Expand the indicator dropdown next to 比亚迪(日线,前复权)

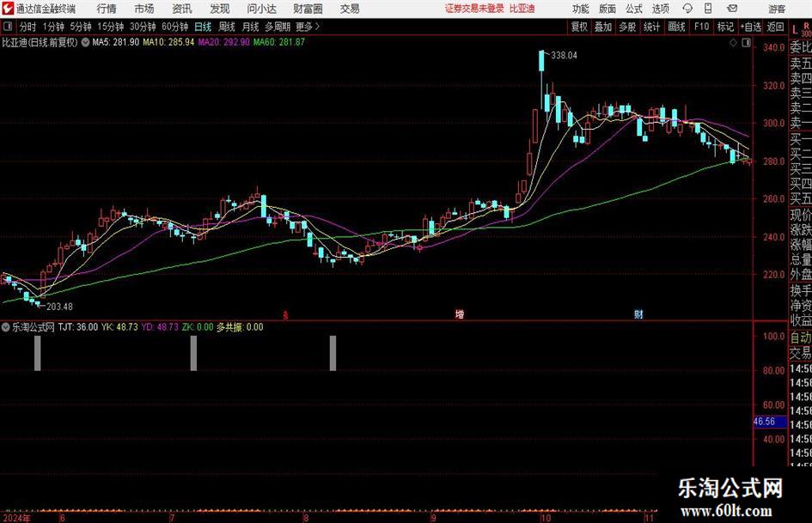pos(85,42)
